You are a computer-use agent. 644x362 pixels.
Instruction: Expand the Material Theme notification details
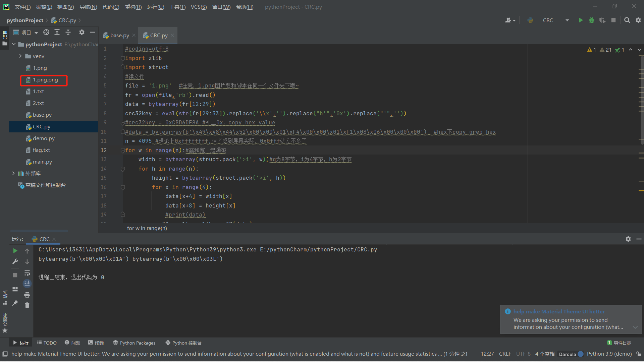coord(636,327)
